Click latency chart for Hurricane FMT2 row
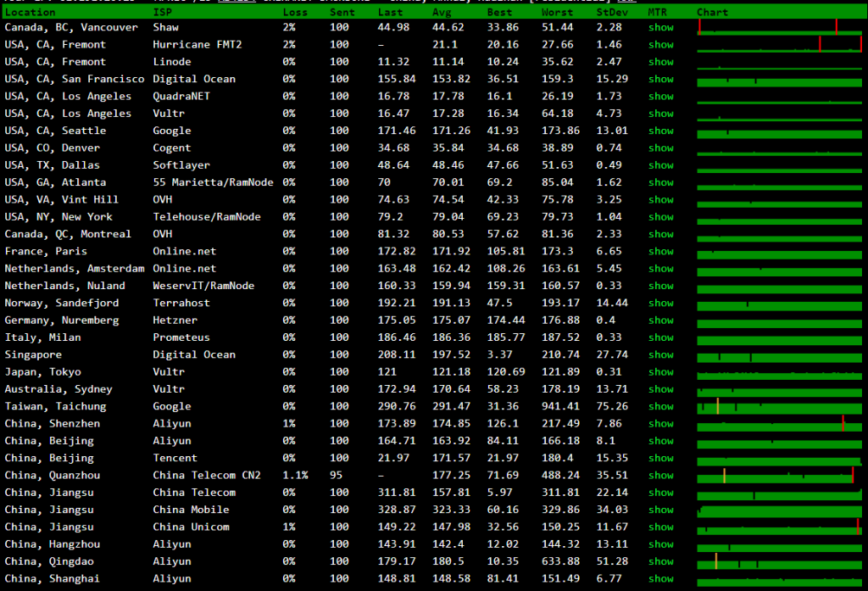 coord(780,44)
